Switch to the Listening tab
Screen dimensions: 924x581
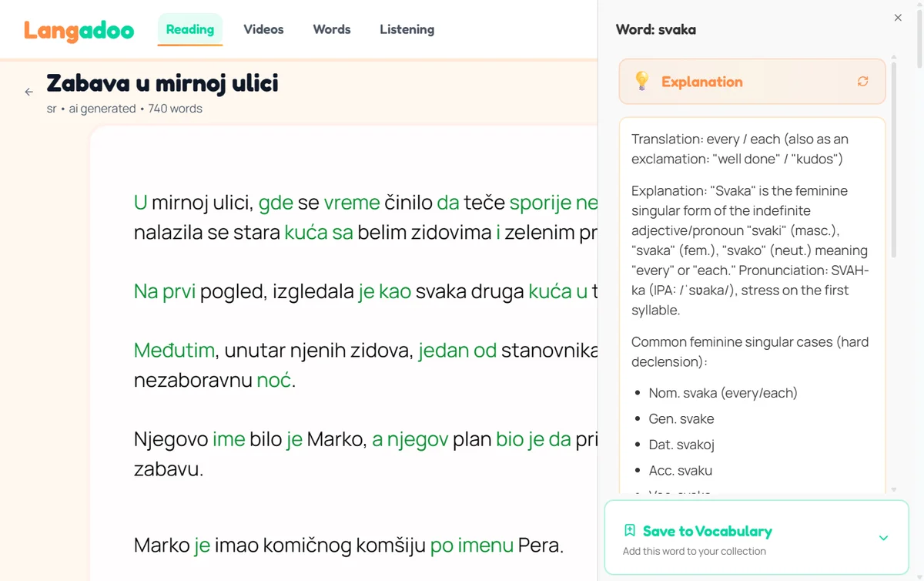[x=407, y=29]
